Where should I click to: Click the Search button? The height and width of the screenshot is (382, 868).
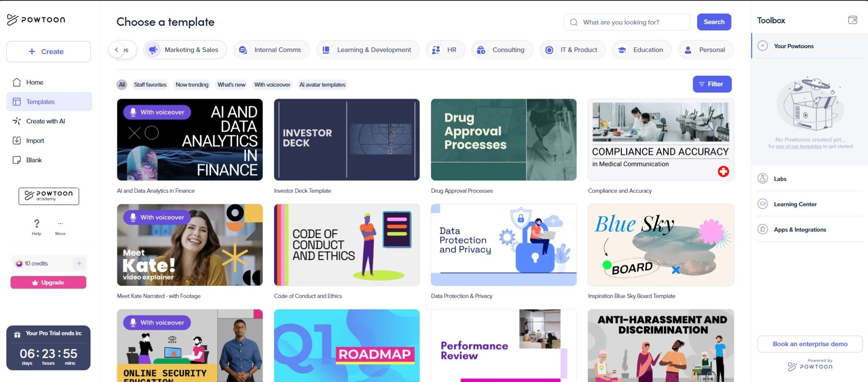[x=714, y=22]
